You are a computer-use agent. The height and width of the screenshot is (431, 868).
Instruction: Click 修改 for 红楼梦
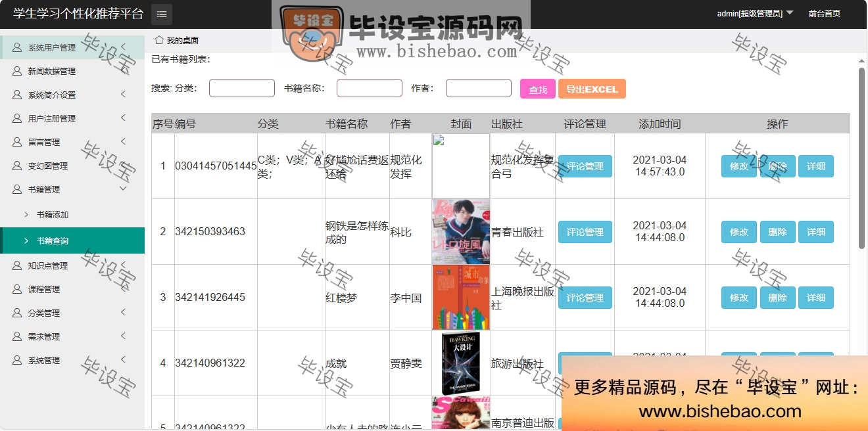click(x=739, y=298)
